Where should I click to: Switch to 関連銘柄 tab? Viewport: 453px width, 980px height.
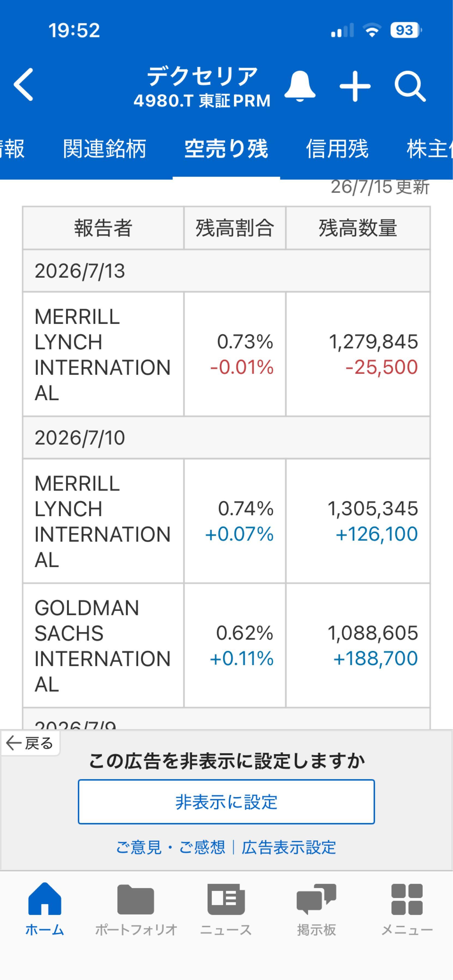tap(104, 148)
